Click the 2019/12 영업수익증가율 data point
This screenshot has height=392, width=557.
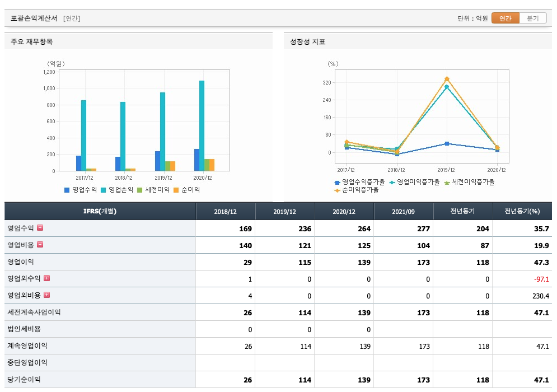447,143
